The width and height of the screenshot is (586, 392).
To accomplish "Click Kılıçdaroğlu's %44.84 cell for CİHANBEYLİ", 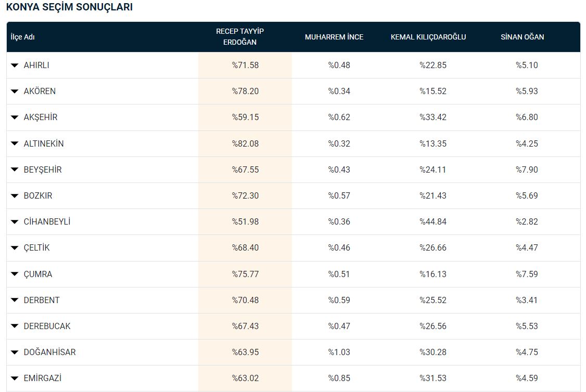I will [433, 221].
